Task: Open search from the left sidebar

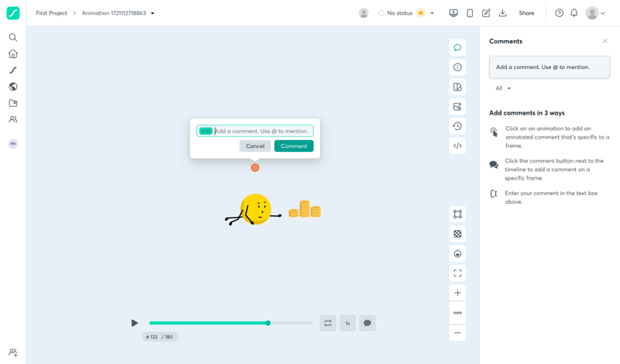Action: pyautogui.click(x=13, y=37)
